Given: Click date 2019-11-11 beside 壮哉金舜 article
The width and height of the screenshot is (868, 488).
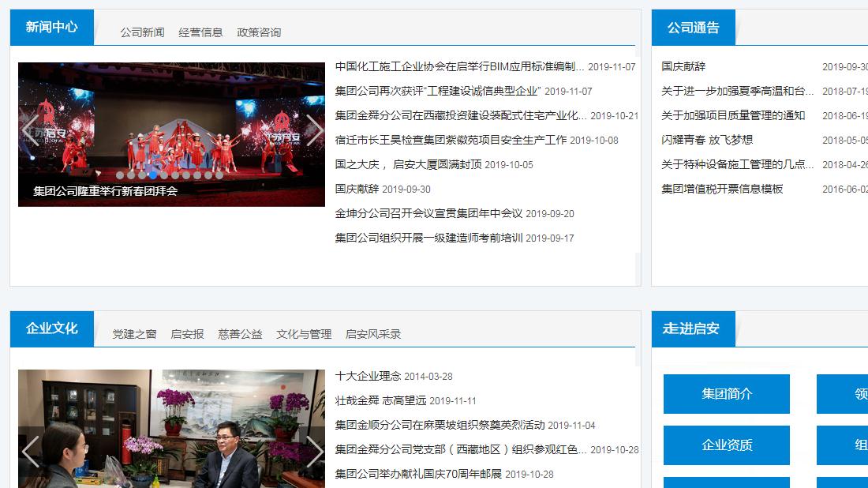Looking at the screenshot, I should click(x=453, y=401).
